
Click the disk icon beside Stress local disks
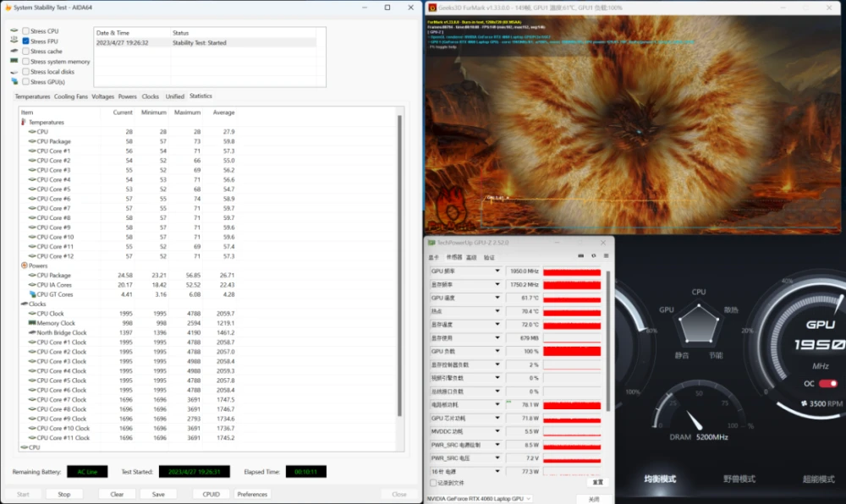click(14, 72)
